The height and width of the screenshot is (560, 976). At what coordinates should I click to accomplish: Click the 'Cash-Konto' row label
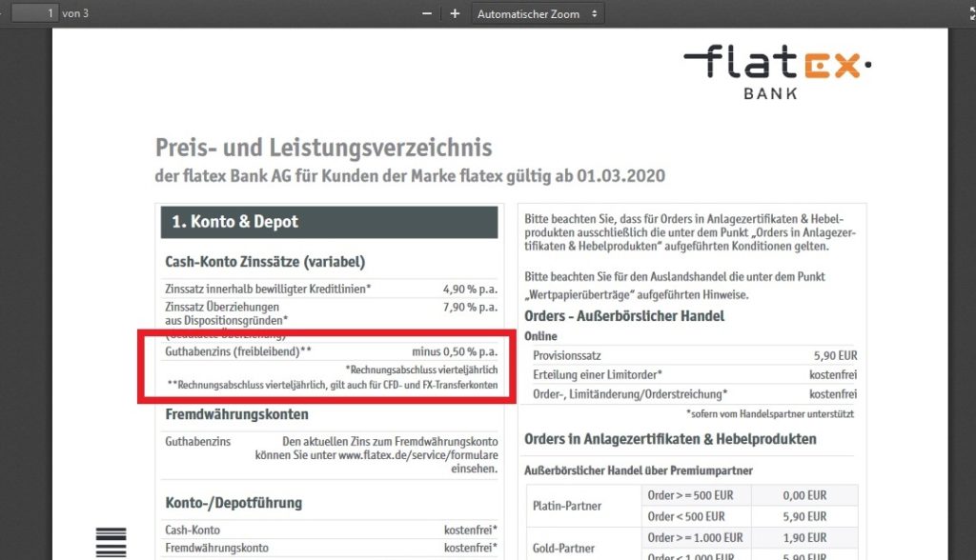tap(193, 530)
